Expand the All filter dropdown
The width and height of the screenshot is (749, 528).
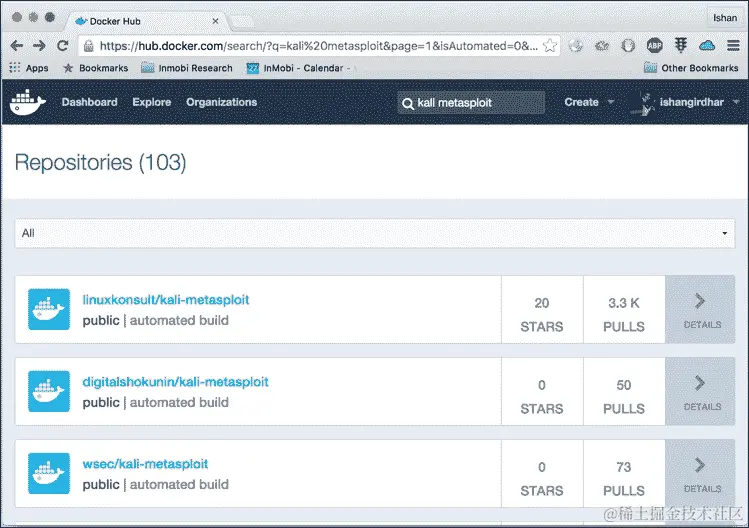click(x=374, y=233)
